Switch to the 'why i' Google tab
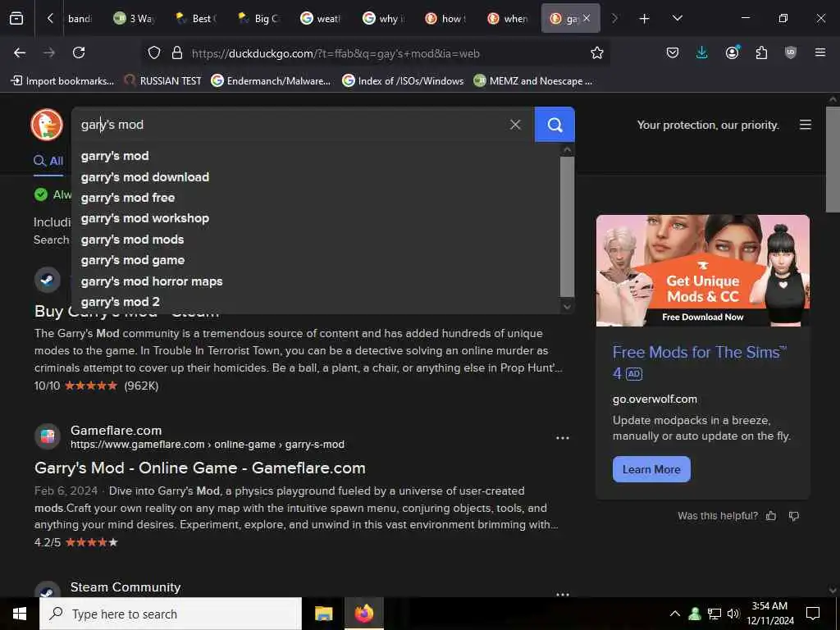The height and width of the screenshot is (630, 840). (x=384, y=19)
